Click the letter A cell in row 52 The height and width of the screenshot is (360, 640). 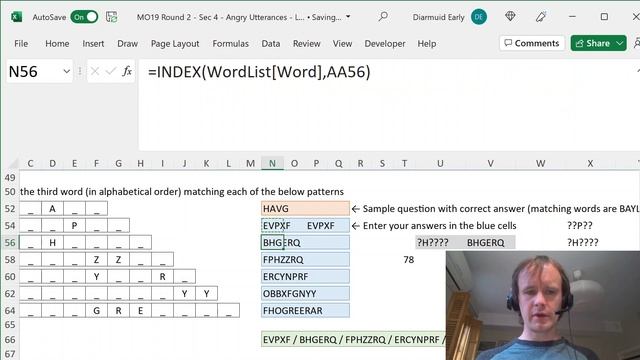click(x=52, y=209)
